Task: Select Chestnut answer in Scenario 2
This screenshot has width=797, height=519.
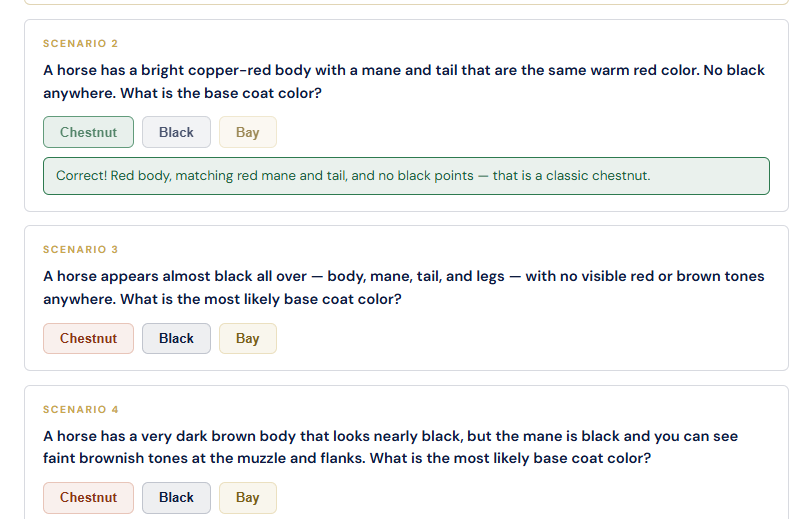Action: (x=88, y=132)
